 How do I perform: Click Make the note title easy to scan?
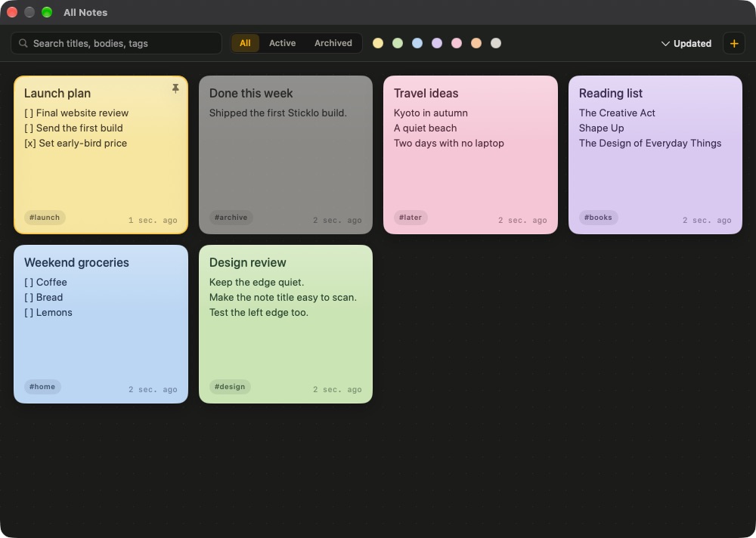click(x=283, y=297)
